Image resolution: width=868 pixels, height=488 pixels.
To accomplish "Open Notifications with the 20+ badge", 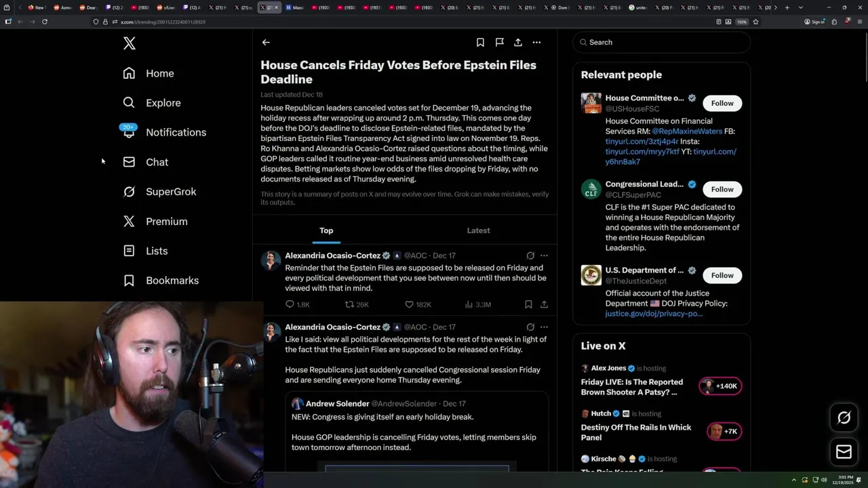I will 163,132.
